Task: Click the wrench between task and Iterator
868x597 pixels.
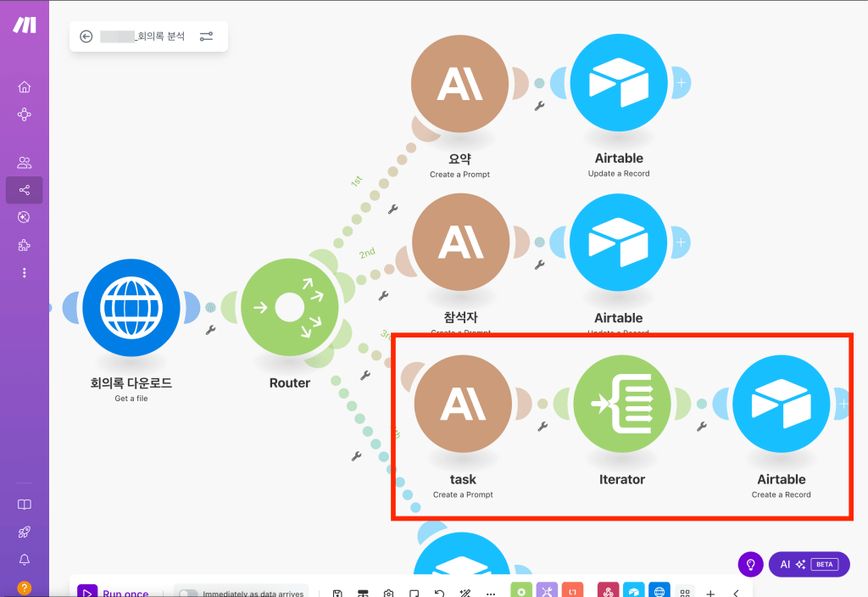Action: tap(542, 426)
